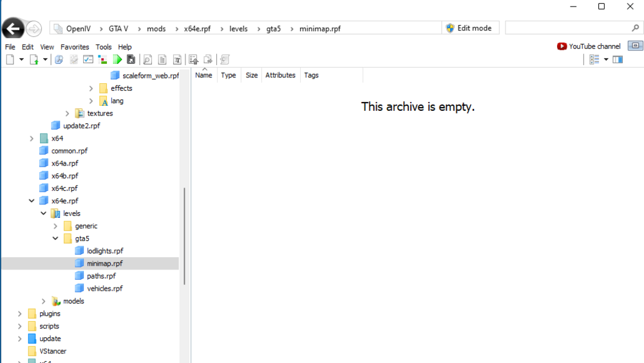Open the Edit menu
Image resolution: width=644 pixels, height=363 pixels.
click(x=28, y=47)
